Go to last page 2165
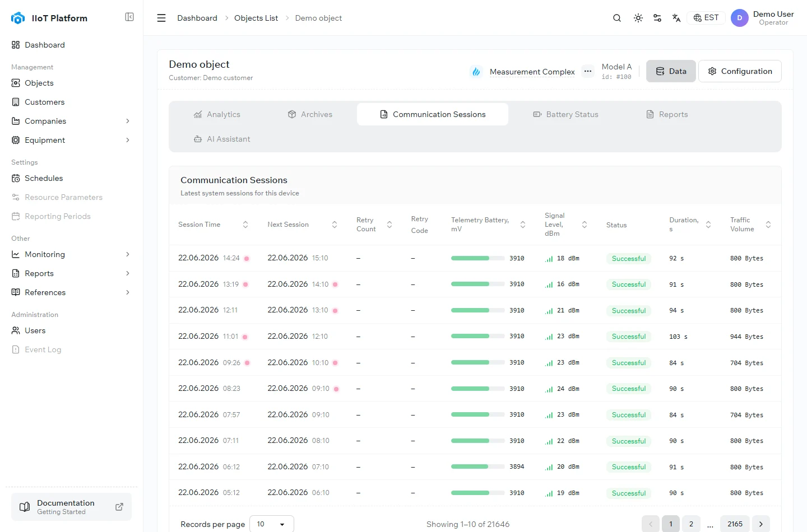Image resolution: width=807 pixels, height=532 pixels. (735, 524)
